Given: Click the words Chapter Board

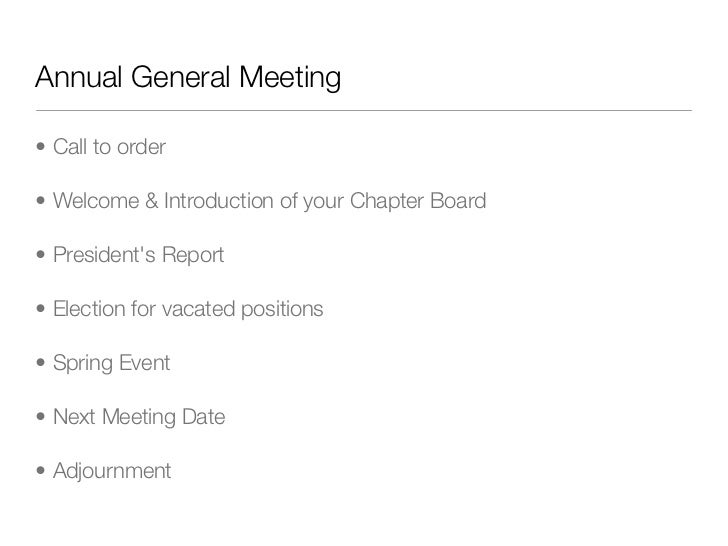Looking at the screenshot, I should [x=418, y=202].
